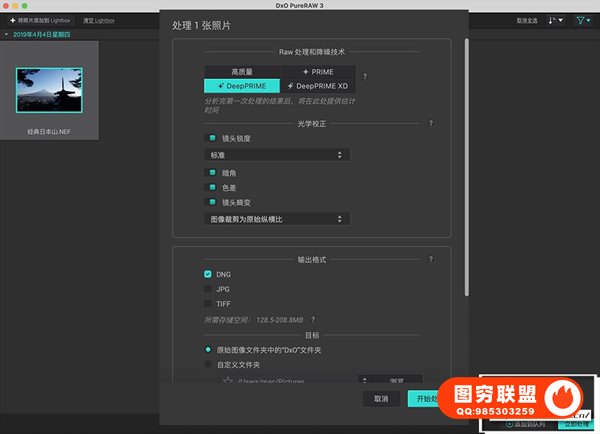Click help icon for 光学校正 section

click(431, 124)
